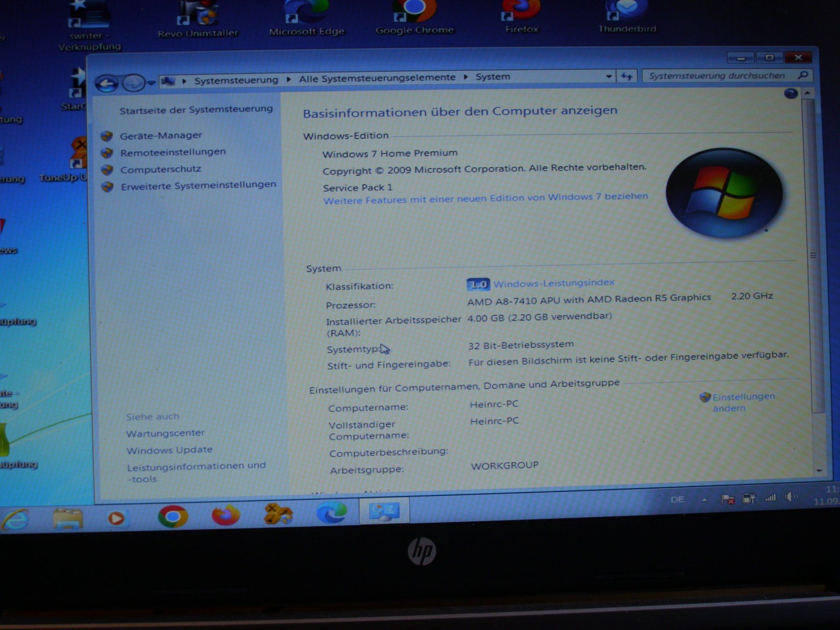Open TuneUp Utilities taskbar icon
The width and height of the screenshot is (840, 630).
278,514
